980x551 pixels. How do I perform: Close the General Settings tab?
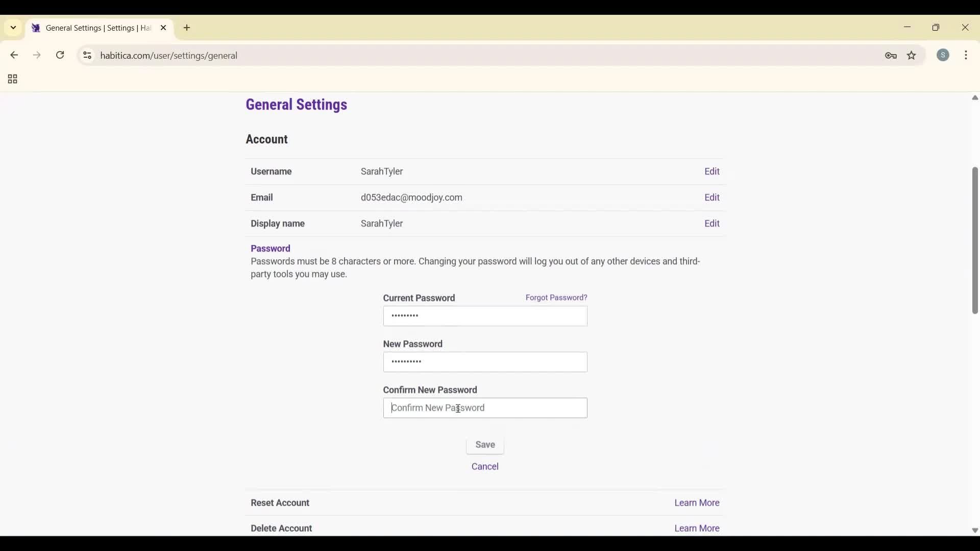pyautogui.click(x=164, y=28)
